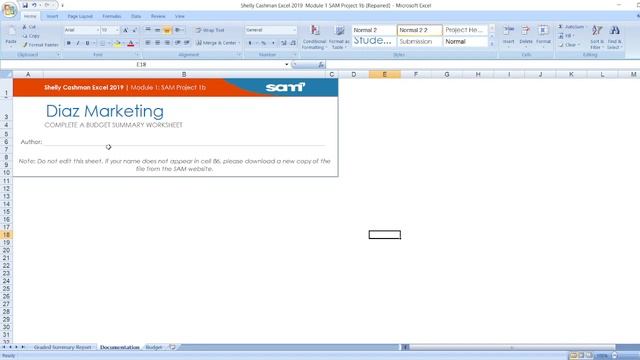Open the Borders button
The height and width of the screenshot is (360, 640).
click(102, 43)
